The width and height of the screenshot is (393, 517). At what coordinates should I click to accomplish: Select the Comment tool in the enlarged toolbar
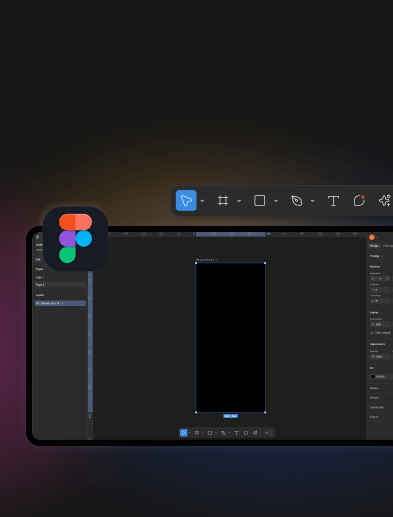click(359, 201)
